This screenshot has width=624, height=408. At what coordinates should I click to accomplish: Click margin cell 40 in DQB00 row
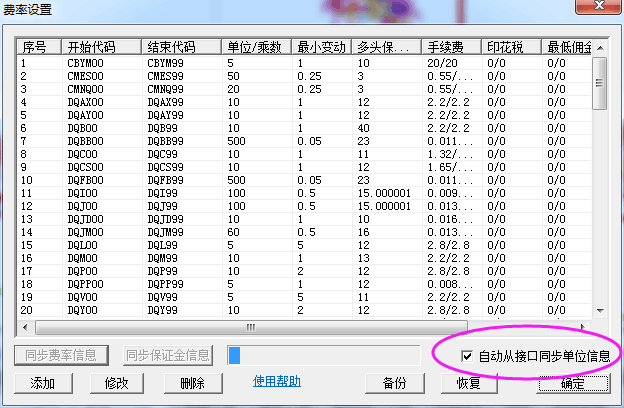363,128
